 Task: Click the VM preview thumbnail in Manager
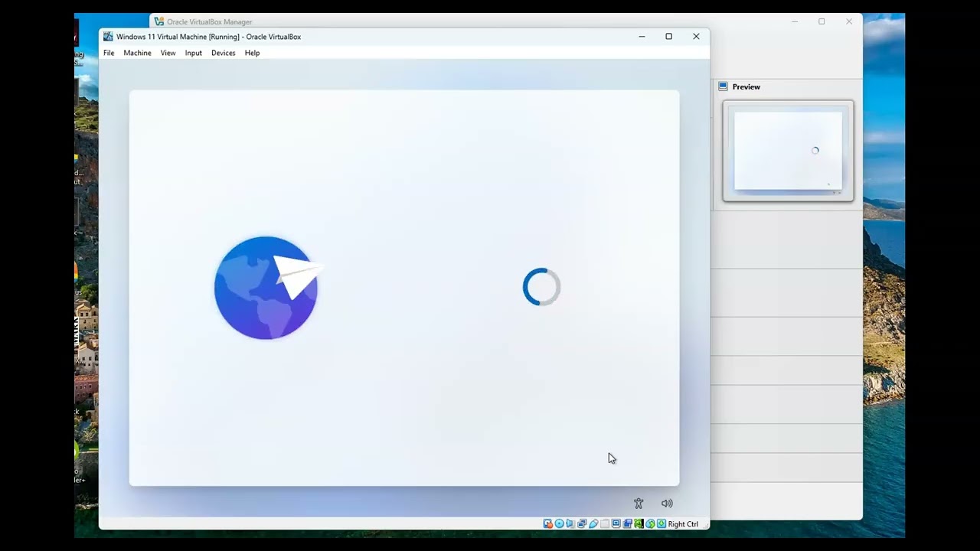click(788, 151)
